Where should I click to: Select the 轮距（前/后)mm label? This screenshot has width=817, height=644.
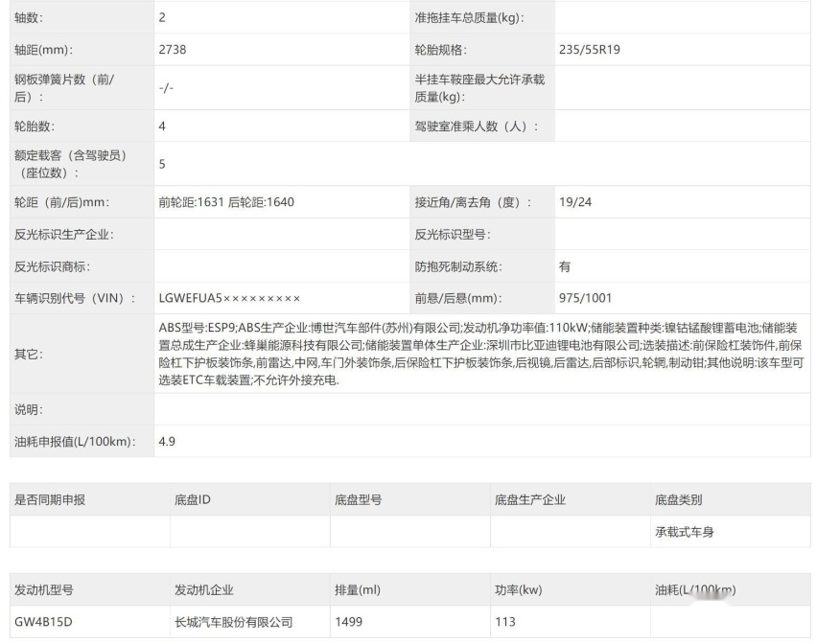coord(62,202)
